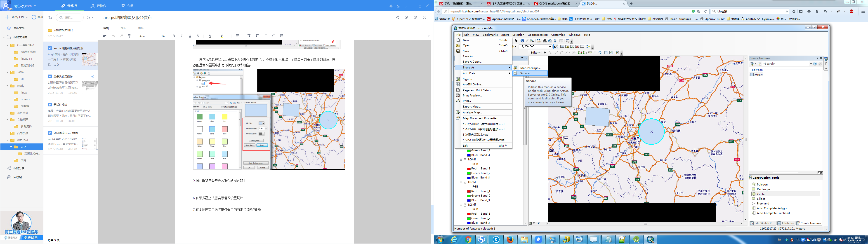The height and width of the screenshot is (244, 868).
Task: Open the Editor dropdown menu
Action: tap(535, 53)
